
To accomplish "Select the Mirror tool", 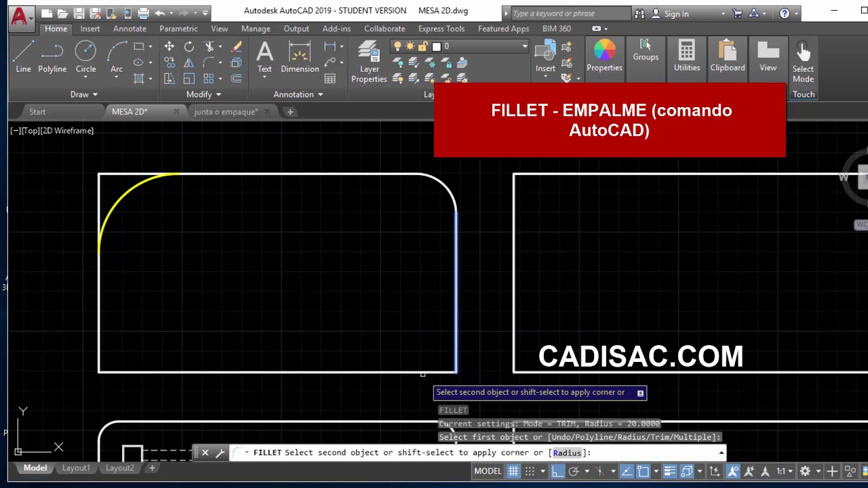I will coord(189,63).
